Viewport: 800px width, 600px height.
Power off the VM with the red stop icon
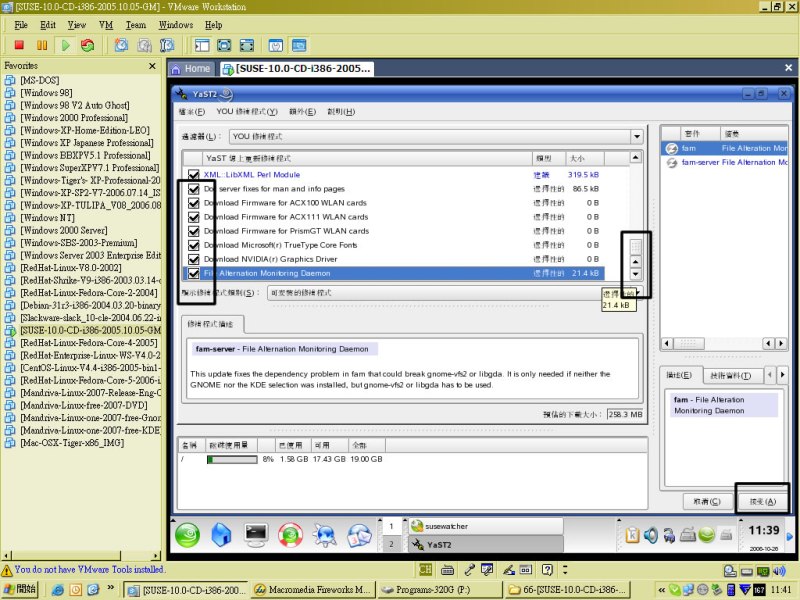[x=19, y=45]
